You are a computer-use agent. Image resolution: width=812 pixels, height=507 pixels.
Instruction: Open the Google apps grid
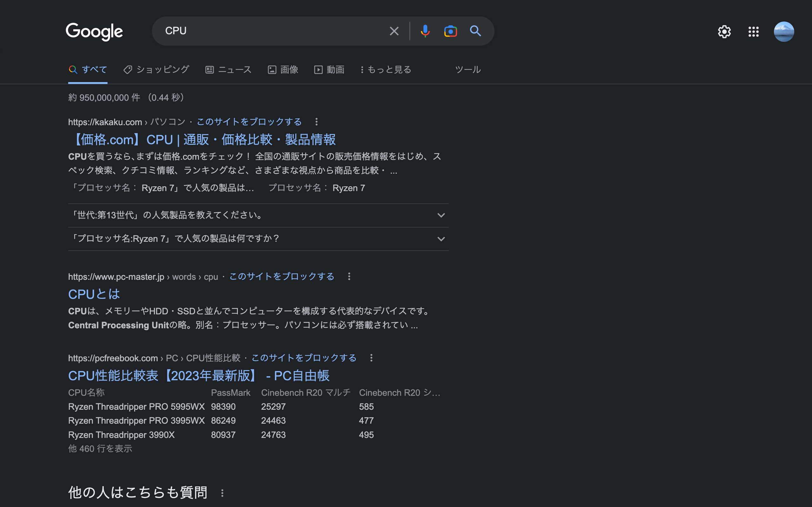pyautogui.click(x=753, y=31)
